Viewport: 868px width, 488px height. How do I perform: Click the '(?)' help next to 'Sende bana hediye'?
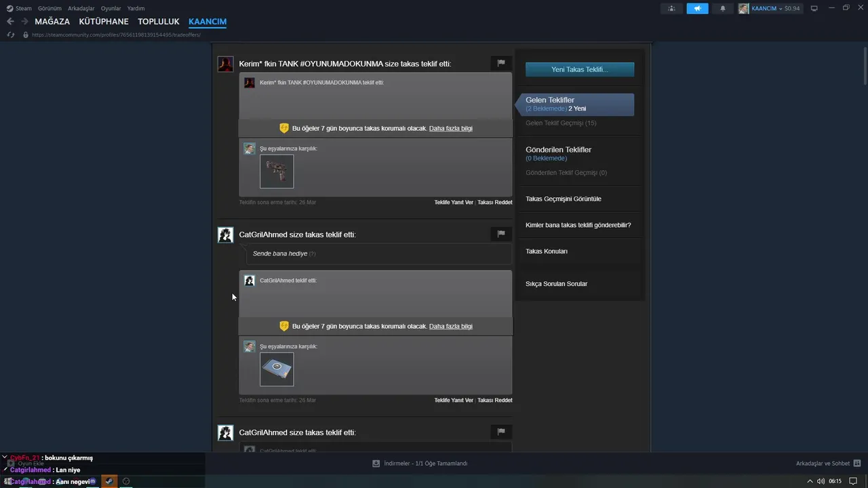click(x=312, y=253)
